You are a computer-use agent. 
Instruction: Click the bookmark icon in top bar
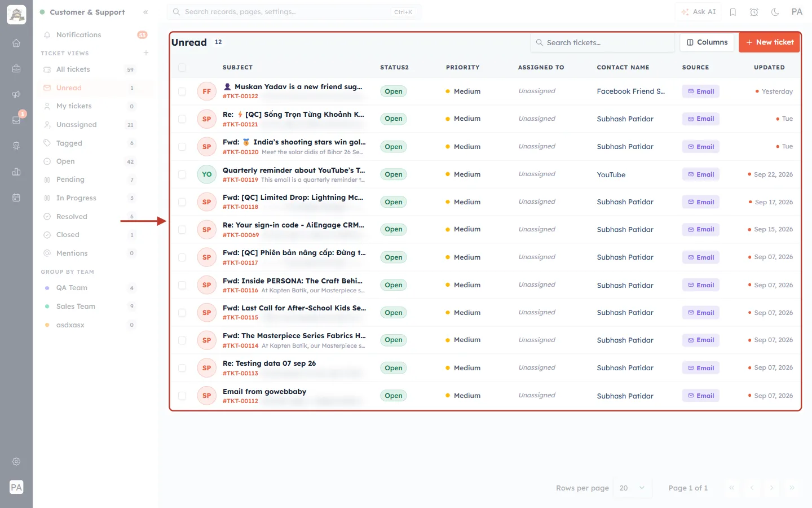coord(733,12)
